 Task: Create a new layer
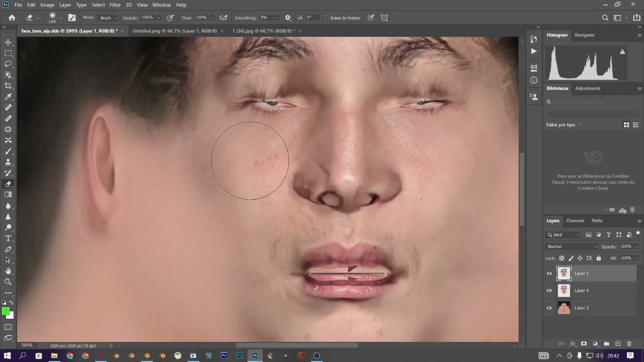coord(618,344)
